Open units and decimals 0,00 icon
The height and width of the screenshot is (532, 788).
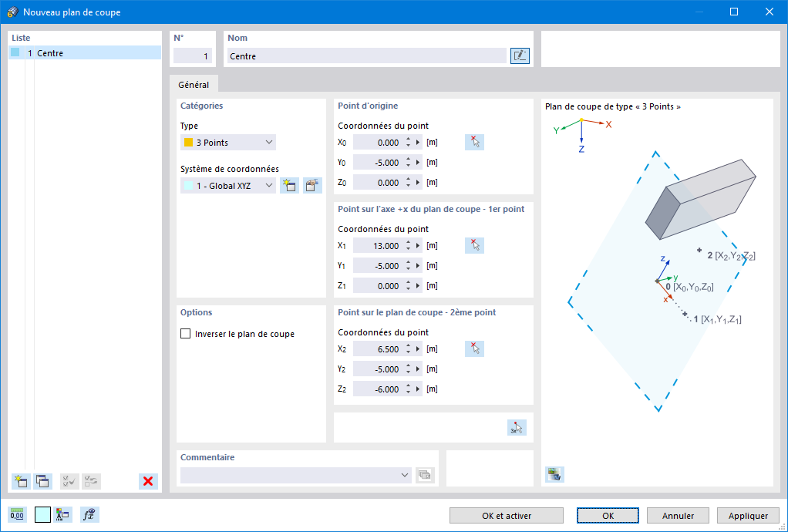17,514
